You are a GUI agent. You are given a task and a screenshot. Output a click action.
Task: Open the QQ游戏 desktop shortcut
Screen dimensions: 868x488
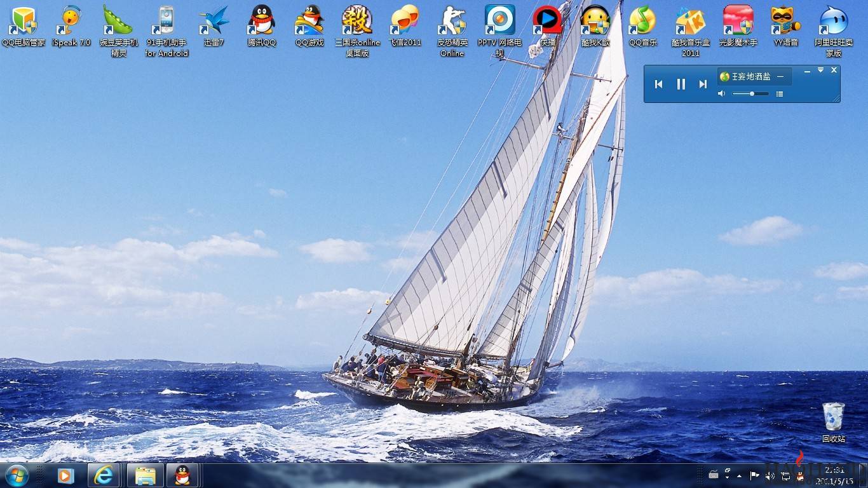click(309, 27)
